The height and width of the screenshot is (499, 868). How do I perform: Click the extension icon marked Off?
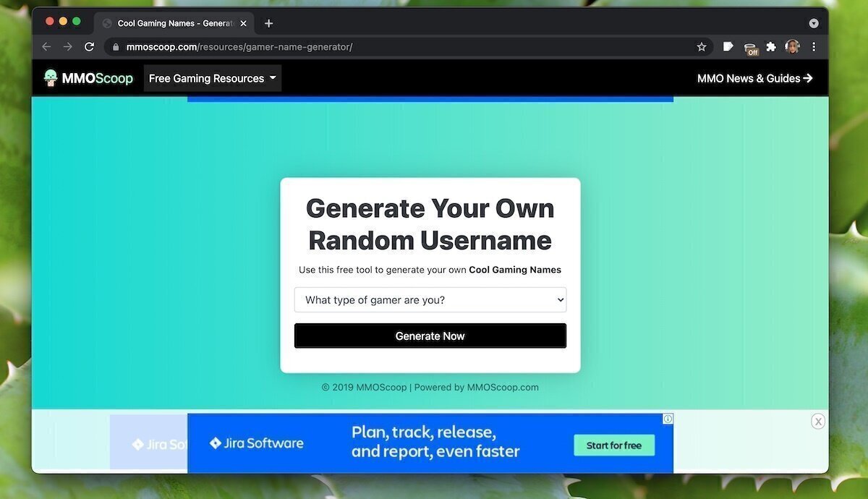point(750,46)
